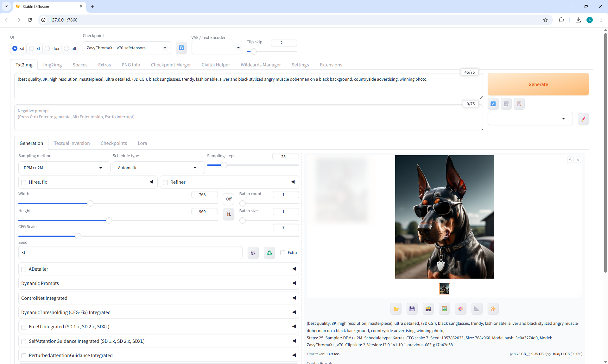Click the open images folder icon

click(x=396, y=309)
